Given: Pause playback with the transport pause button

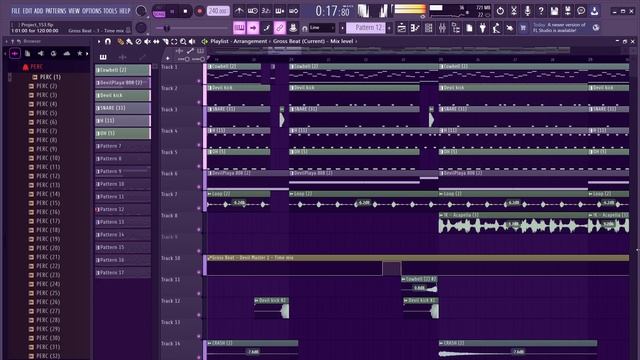Looking at the screenshot, I should point(172,11).
